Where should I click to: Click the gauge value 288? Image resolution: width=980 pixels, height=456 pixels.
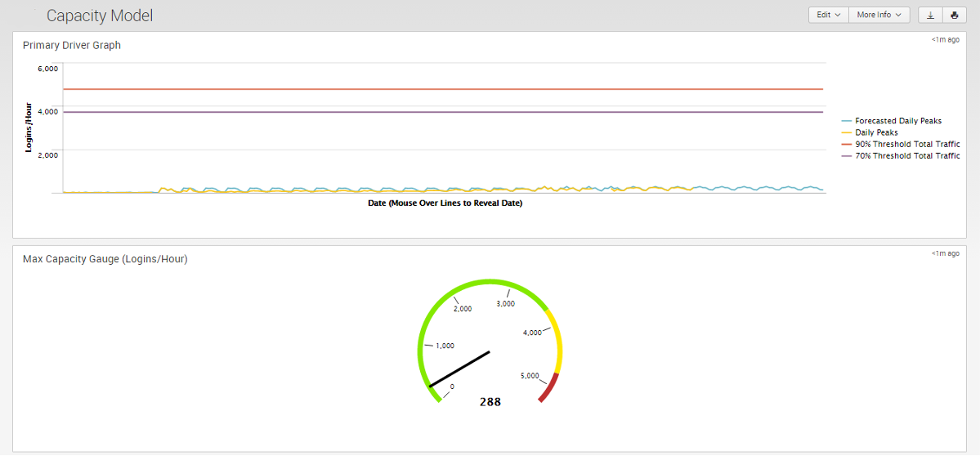tap(490, 402)
